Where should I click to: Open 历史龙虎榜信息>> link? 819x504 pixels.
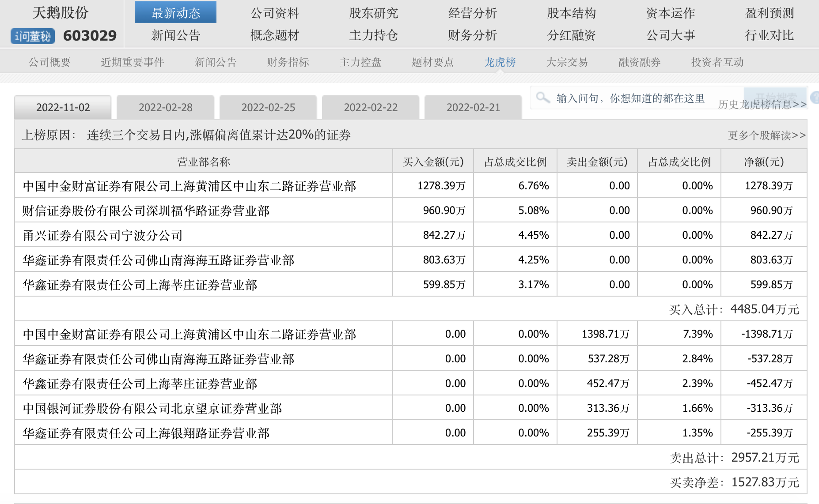click(x=762, y=104)
